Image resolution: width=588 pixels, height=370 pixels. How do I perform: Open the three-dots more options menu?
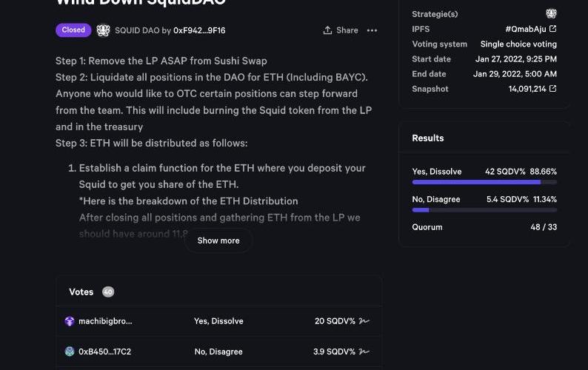[x=372, y=30]
